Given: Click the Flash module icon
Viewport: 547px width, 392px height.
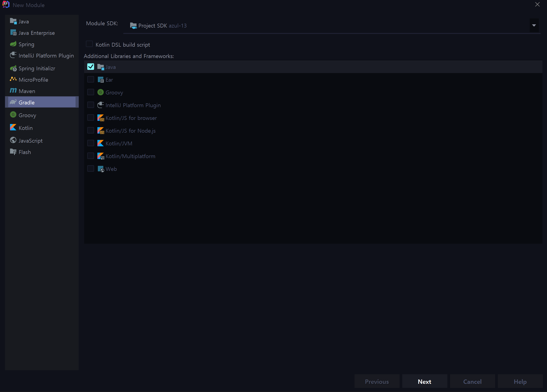Looking at the screenshot, I should point(13,152).
